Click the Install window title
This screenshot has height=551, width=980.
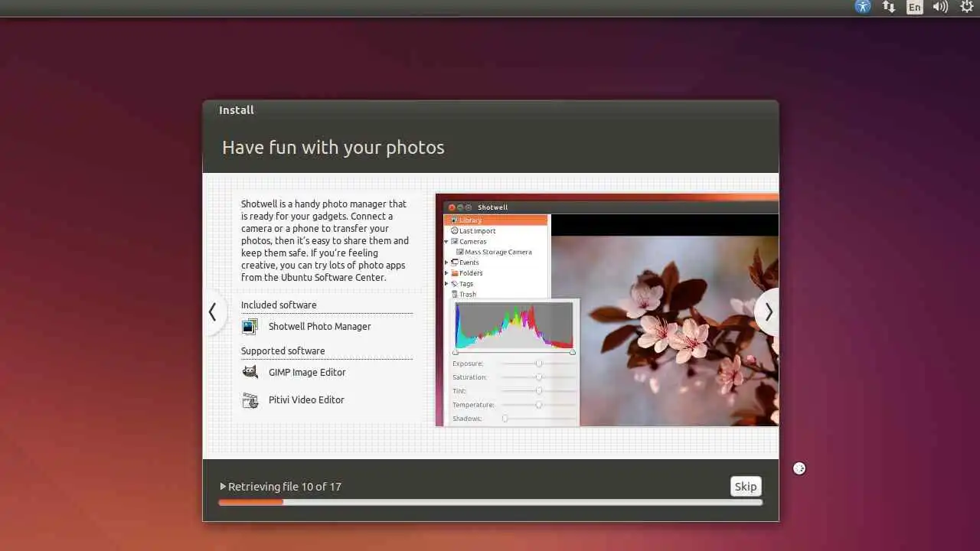coord(237,110)
